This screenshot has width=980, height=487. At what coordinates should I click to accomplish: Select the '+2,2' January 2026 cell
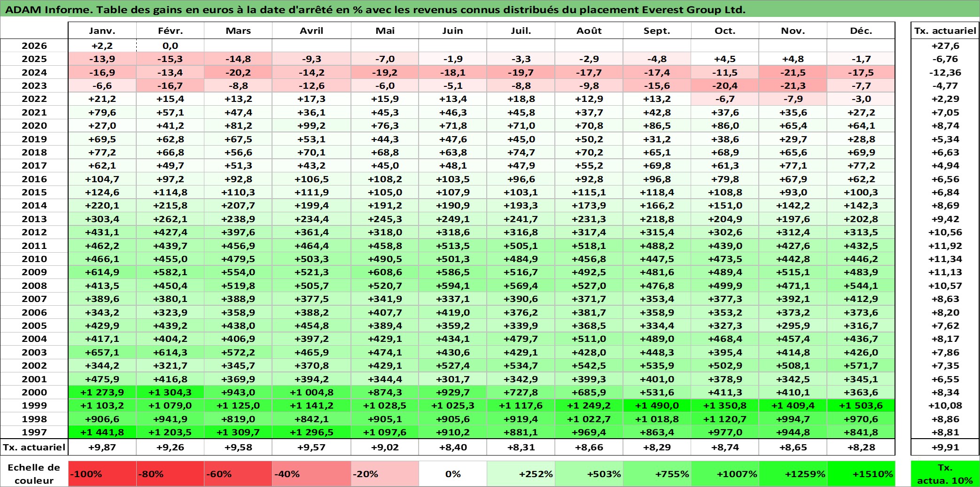pyautogui.click(x=102, y=46)
